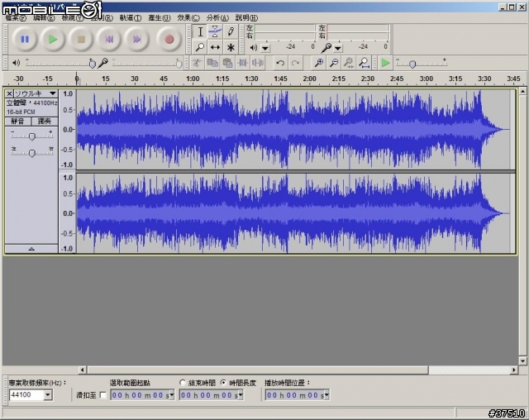This screenshot has height=420, width=529.
Task: Open the 檔案(F) menu
Action: point(16,18)
